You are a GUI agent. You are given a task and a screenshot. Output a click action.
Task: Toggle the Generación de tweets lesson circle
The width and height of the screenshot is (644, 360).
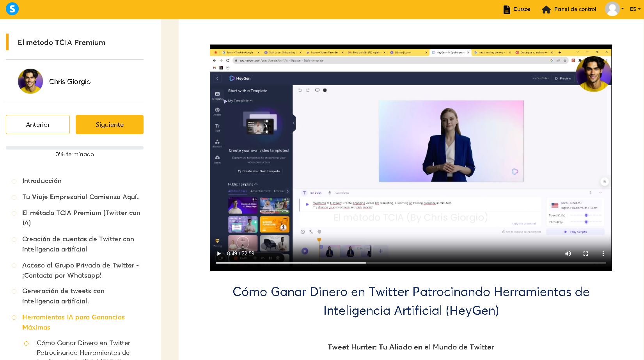coord(14,291)
